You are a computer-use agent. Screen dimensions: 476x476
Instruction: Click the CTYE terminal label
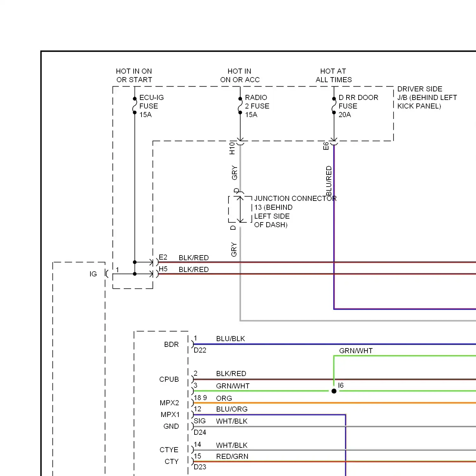pos(169,450)
